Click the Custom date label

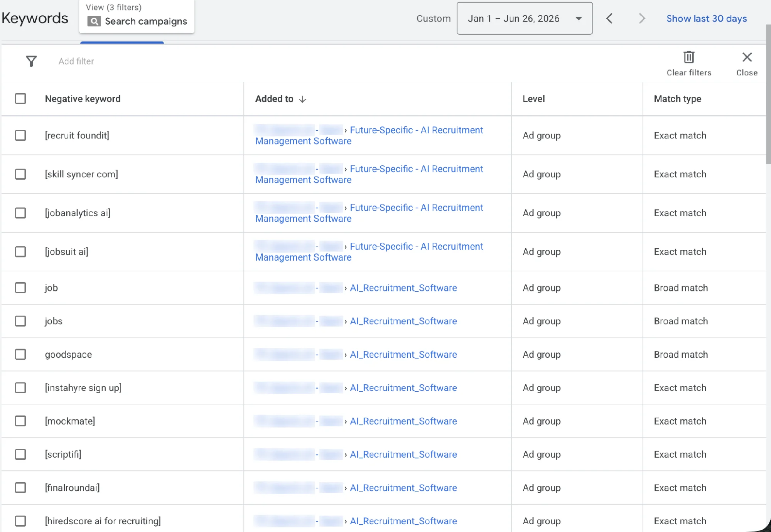[433, 19]
